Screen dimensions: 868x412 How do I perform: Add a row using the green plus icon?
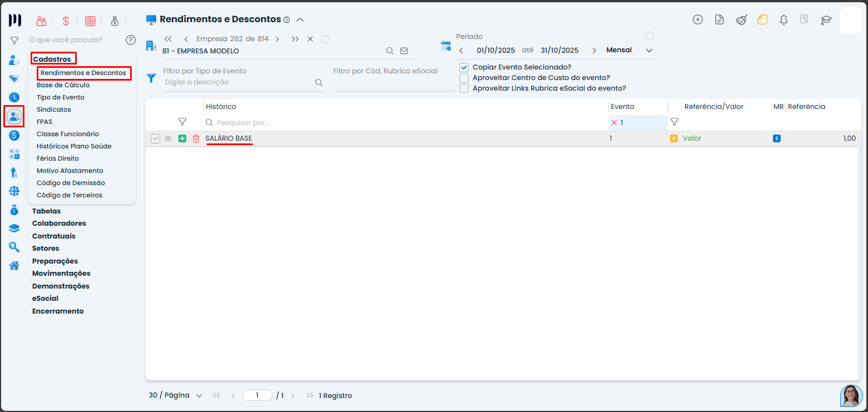pos(182,138)
